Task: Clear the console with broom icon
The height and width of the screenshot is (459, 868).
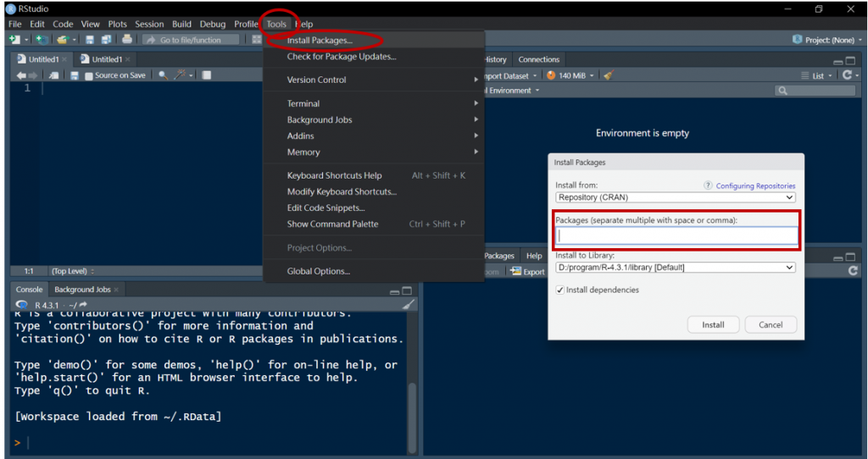Action: pyautogui.click(x=408, y=305)
